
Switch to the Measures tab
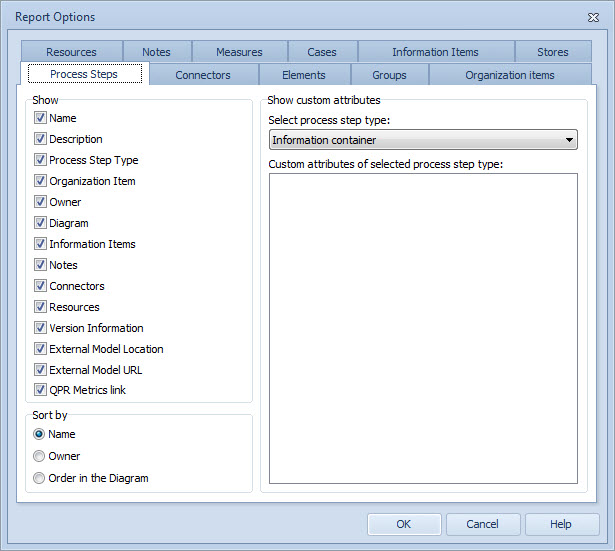click(x=239, y=52)
